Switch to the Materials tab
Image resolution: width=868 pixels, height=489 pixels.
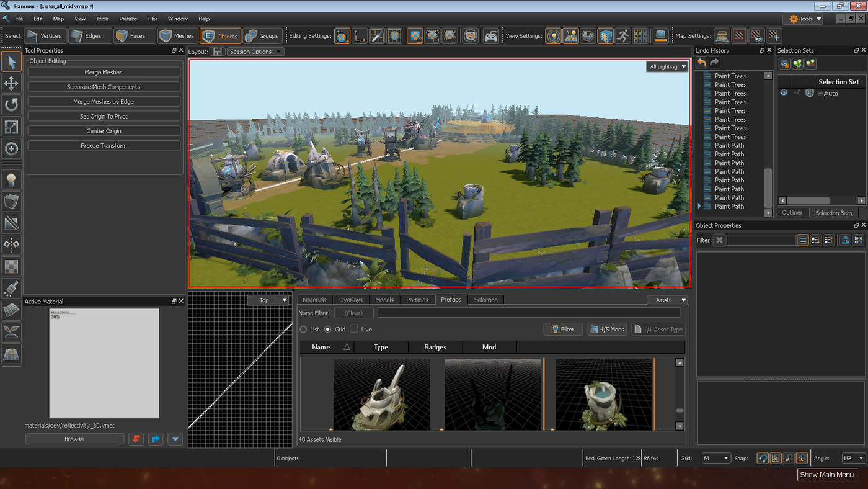pos(314,300)
